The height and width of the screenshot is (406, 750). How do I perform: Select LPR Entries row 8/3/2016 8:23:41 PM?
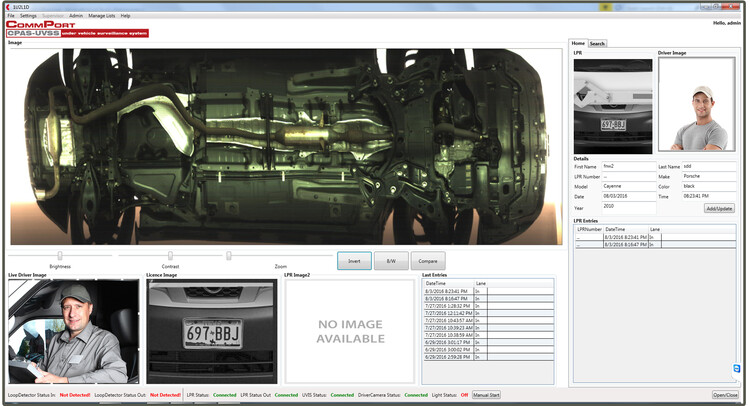click(x=655, y=237)
